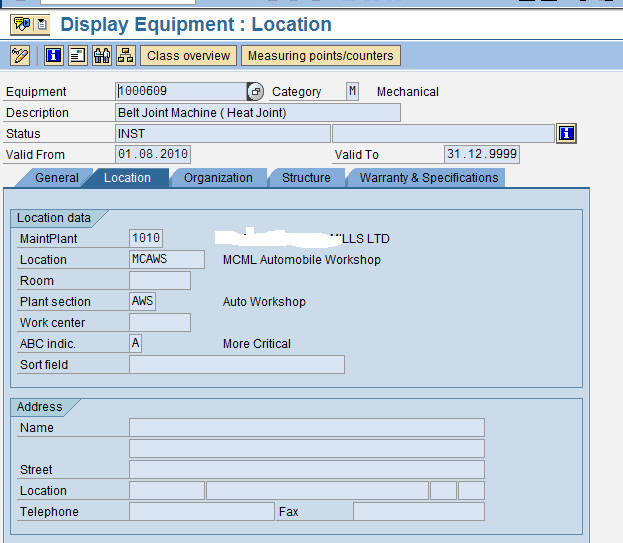Screen dimensions: 623x543
Task: Click the first Address Location field
Action: tap(167, 491)
